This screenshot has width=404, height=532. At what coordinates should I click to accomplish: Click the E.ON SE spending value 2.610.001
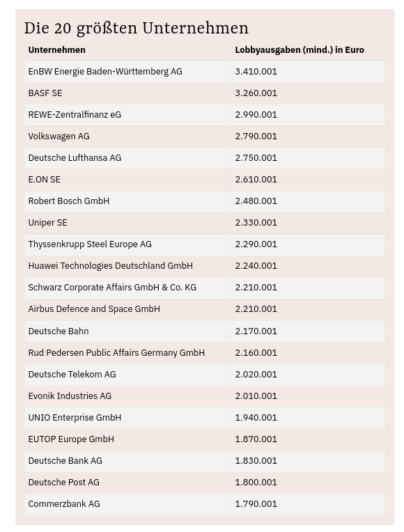click(256, 180)
